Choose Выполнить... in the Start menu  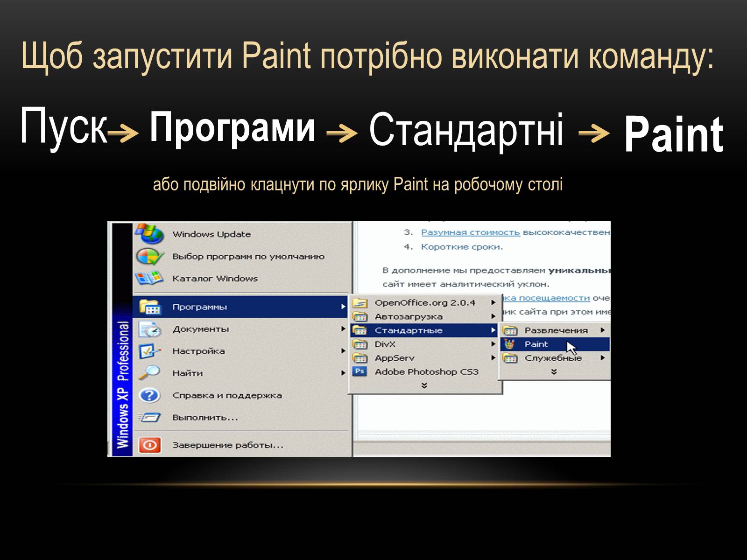pos(241,417)
